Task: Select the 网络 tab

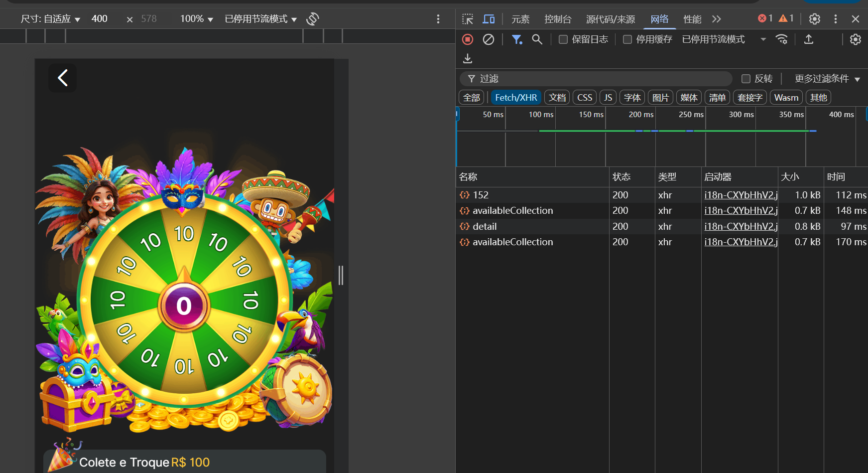Action: click(659, 19)
